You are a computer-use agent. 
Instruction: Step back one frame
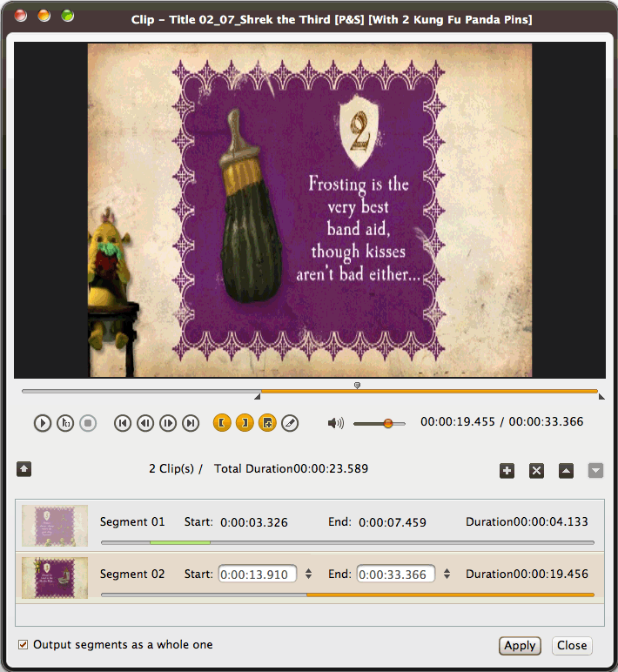[145, 423]
